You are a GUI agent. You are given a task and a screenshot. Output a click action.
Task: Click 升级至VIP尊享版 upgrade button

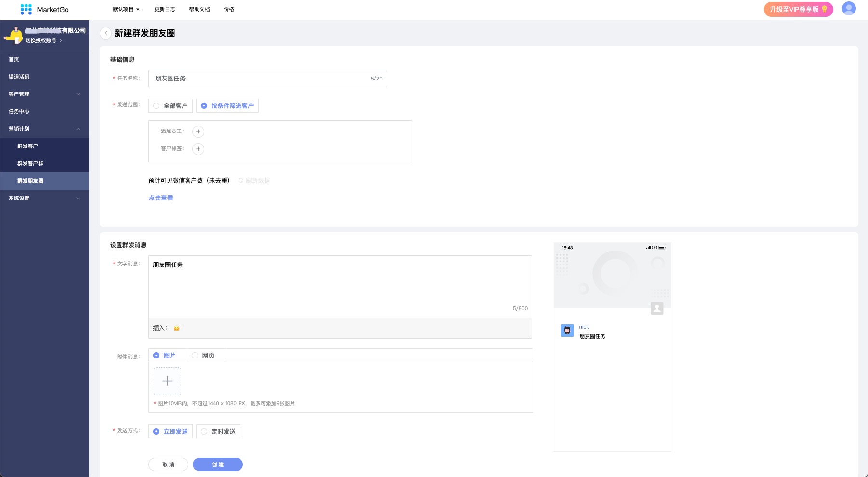click(798, 9)
